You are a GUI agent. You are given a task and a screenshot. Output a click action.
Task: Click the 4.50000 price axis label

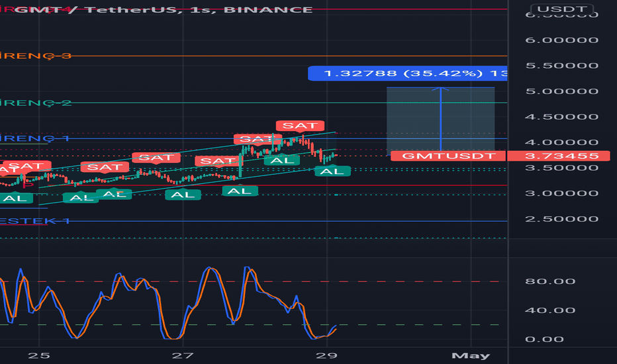(561, 117)
